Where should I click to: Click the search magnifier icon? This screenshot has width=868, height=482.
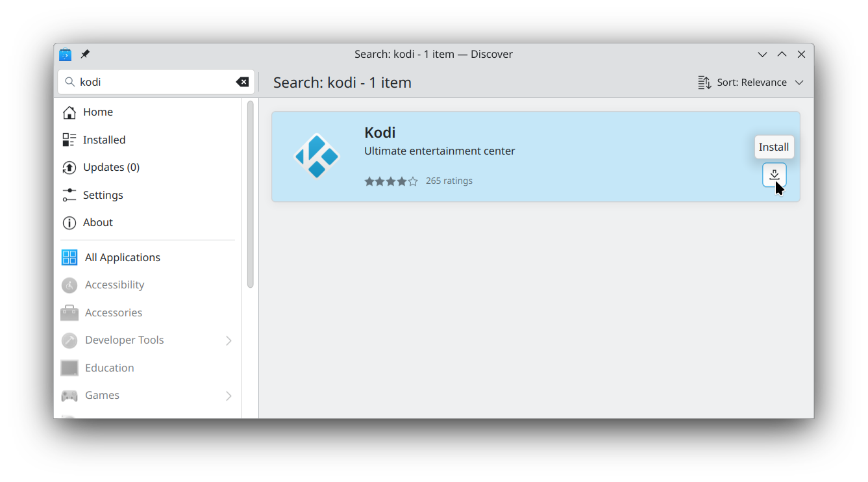tap(70, 82)
